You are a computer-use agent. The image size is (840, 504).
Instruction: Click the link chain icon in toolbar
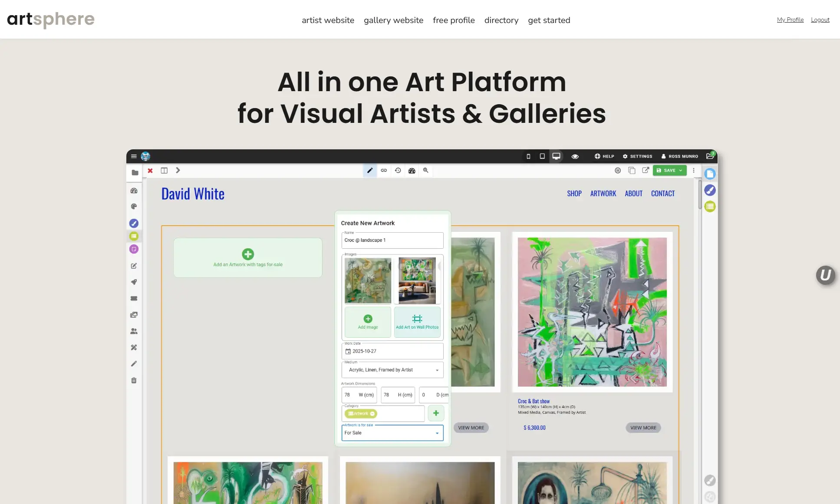coord(384,171)
